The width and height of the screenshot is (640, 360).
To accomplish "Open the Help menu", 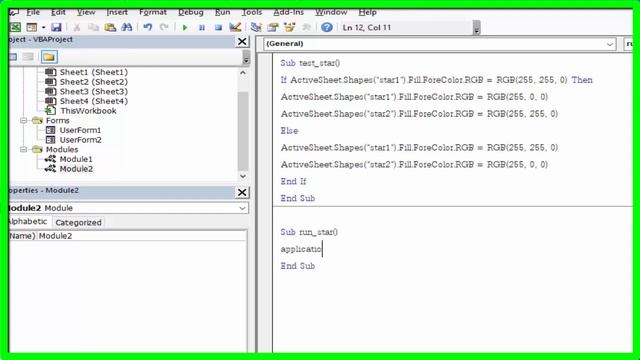I will coord(367,12).
